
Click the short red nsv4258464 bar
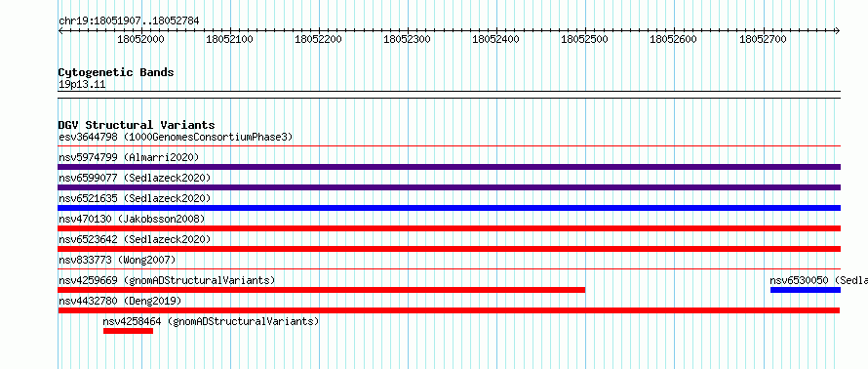click(128, 331)
